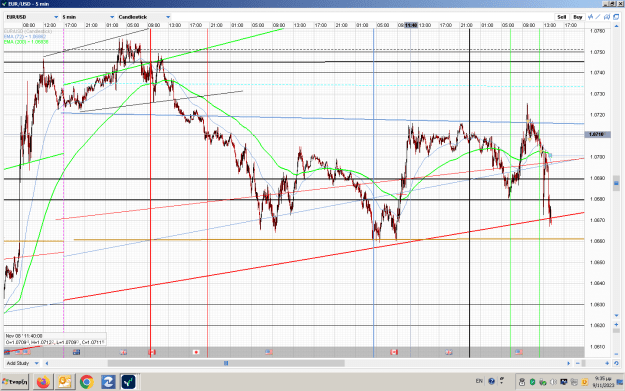Select the EMA (200) legend label
The width and height of the screenshot is (625, 391).
(x=26, y=41)
